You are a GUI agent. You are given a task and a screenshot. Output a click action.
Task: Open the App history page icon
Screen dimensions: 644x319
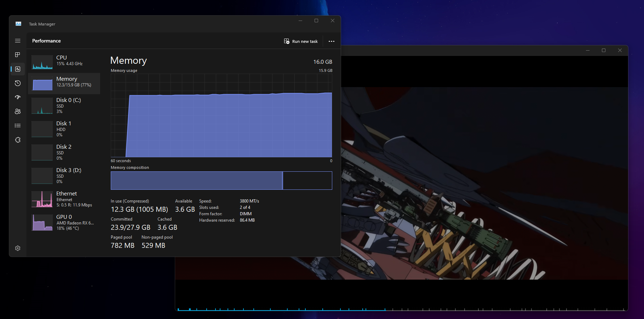point(18,83)
